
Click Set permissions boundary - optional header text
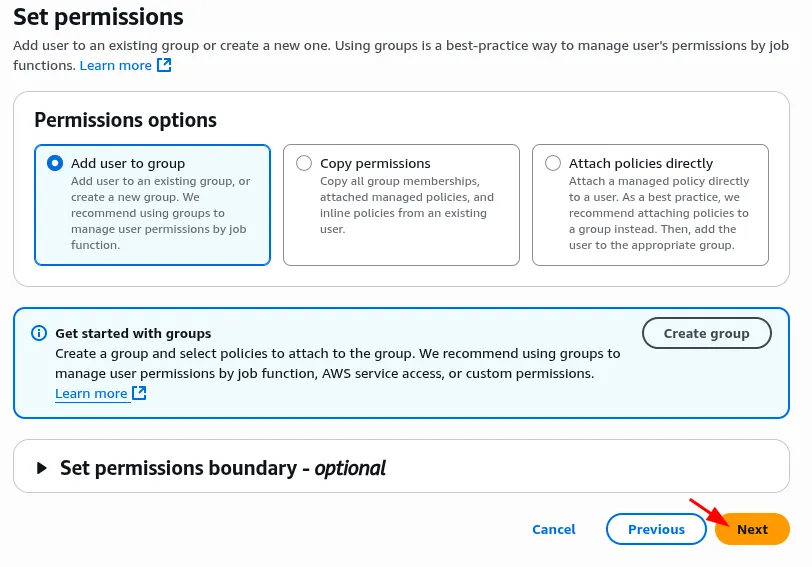[222, 468]
